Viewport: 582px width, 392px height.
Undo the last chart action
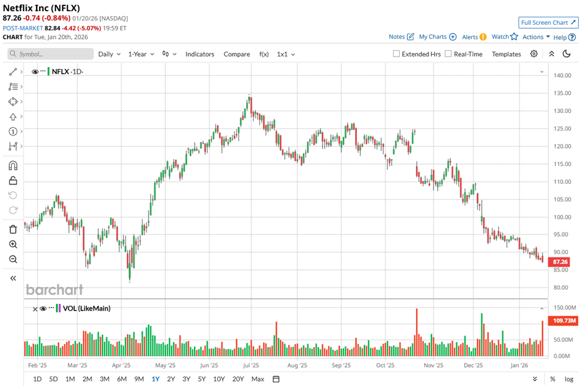13,196
